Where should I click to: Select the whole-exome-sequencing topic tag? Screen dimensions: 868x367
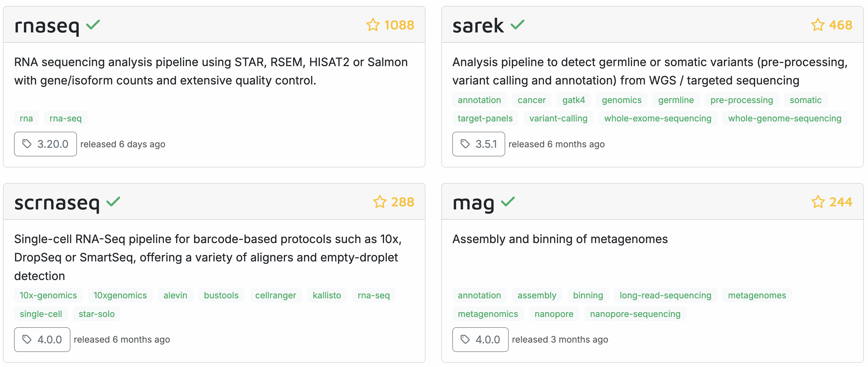(658, 118)
